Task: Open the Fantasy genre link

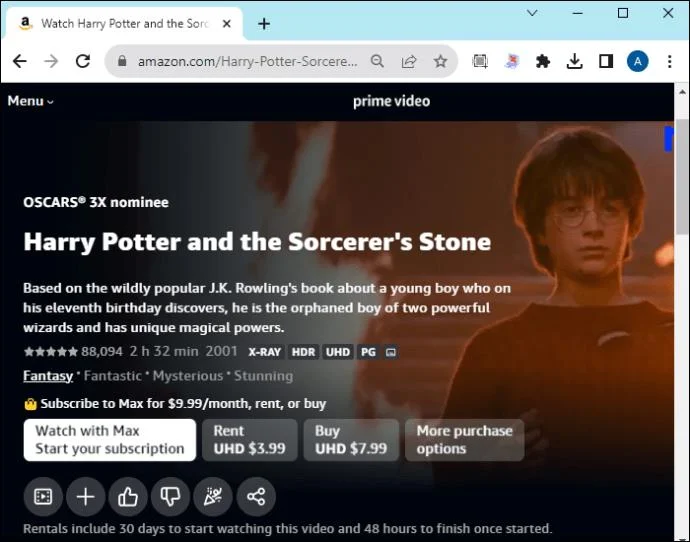Action: coord(48,376)
